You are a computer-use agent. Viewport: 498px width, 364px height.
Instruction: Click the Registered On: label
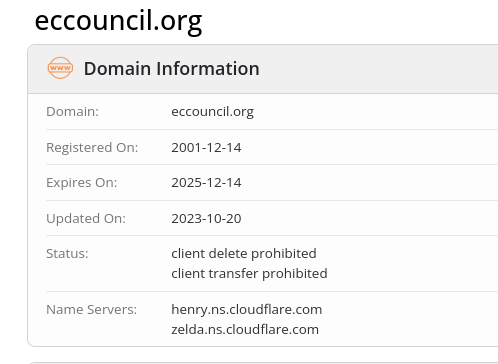pyautogui.click(x=92, y=147)
